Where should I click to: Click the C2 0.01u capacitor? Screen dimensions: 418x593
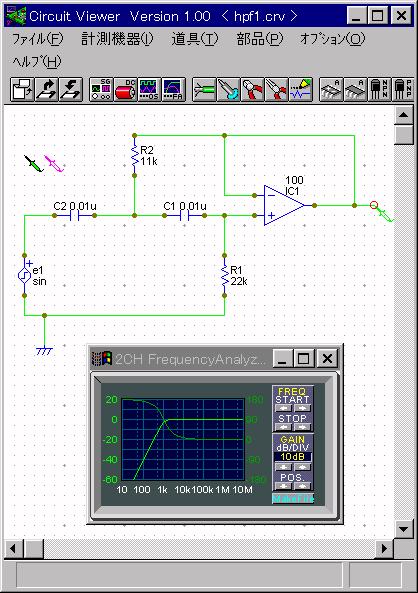[75, 216]
